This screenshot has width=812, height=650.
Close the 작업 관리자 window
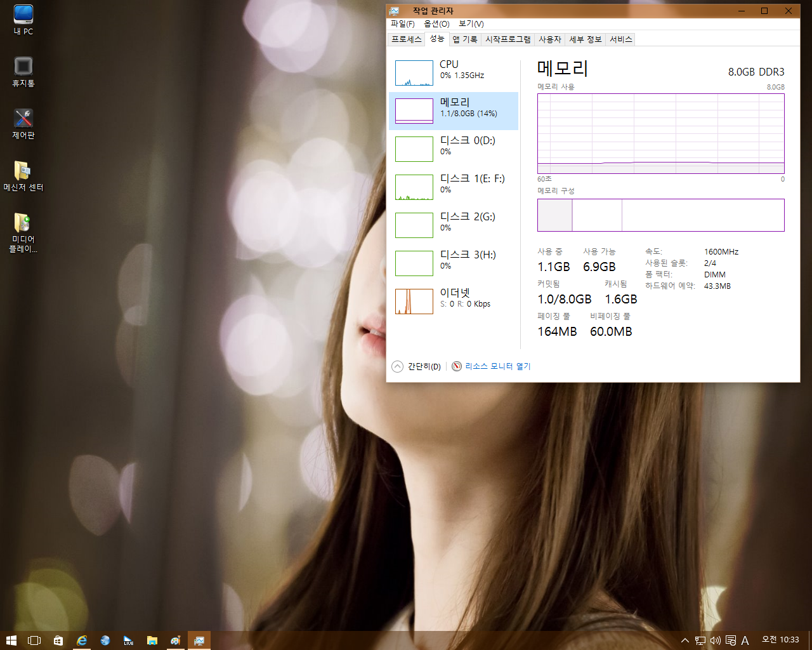coord(789,11)
